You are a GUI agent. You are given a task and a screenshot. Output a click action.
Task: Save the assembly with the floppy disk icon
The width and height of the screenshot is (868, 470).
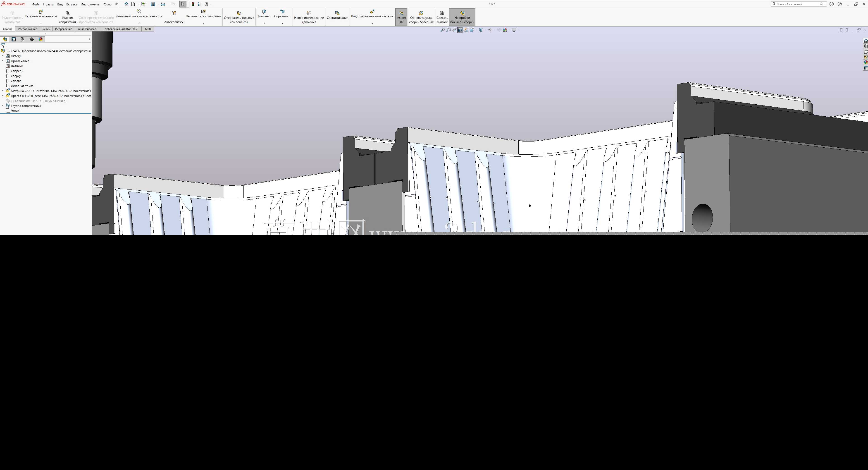(153, 4)
